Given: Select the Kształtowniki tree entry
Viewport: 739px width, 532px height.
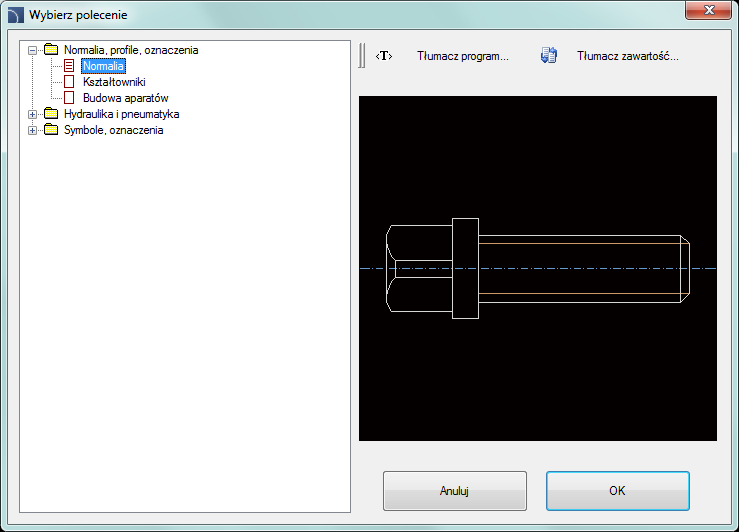Looking at the screenshot, I should pyautogui.click(x=114, y=82).
